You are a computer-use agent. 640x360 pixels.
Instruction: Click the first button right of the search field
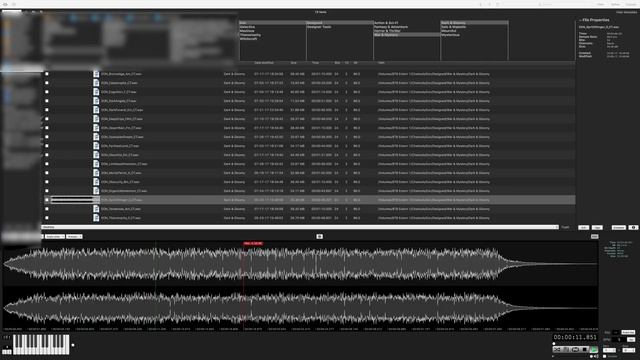click(x=584, y=227)
